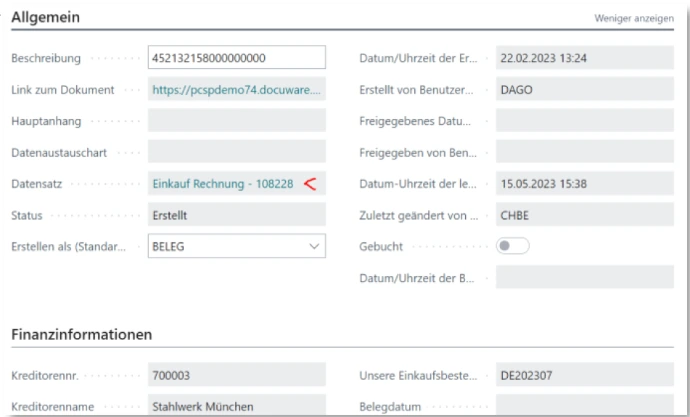Screen dimensions: 690x417
Task: Click the Zuletzt geändert von label
Action: (418, 215)
